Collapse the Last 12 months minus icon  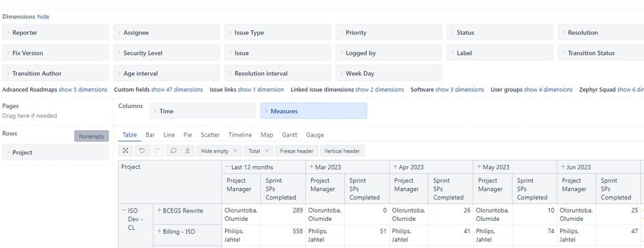228,167
